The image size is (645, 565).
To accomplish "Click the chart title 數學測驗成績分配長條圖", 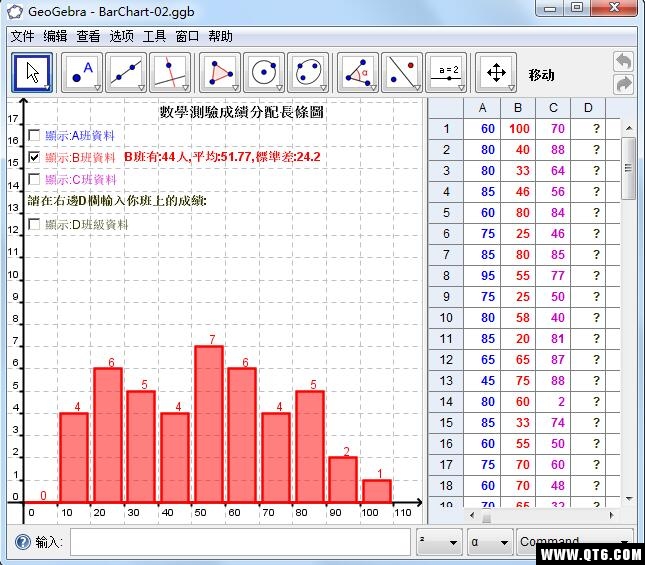I will 241,112.
